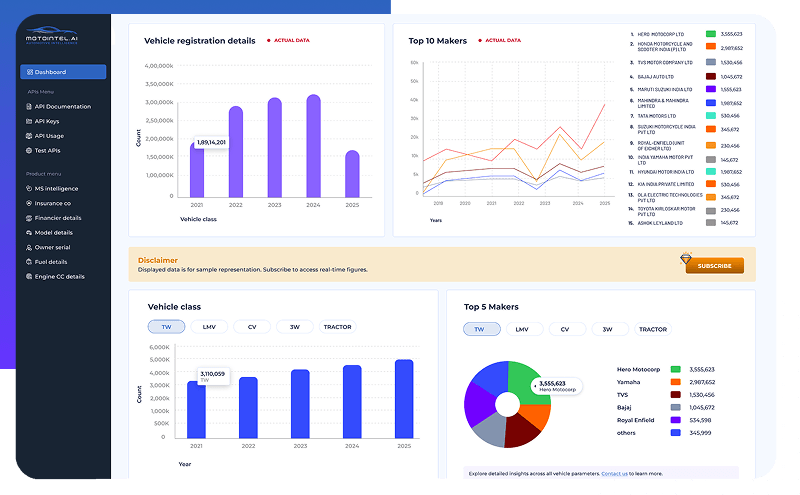Click 2022 bar in Vehicle registration chart
This screenshot has height=495, width=800.
pyautogui.click(x=236, y=152)
